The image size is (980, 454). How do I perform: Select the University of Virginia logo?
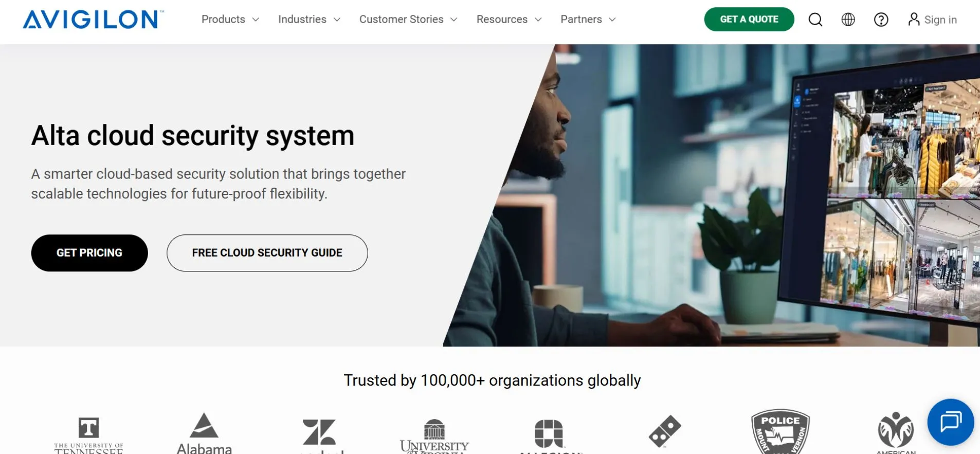click(434, 436)
